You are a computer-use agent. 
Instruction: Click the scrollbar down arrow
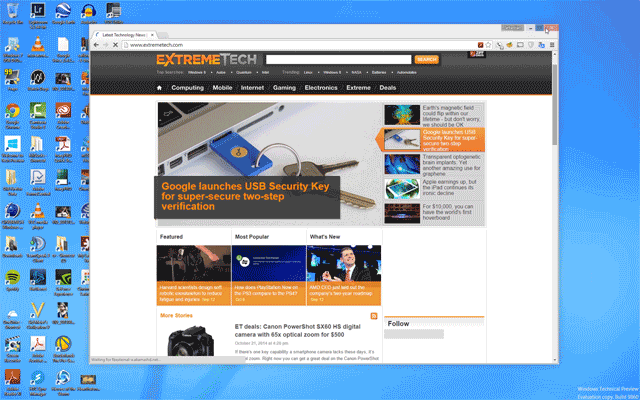tap(555, 360)
